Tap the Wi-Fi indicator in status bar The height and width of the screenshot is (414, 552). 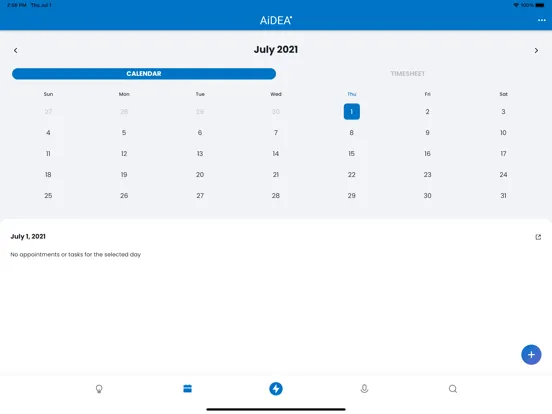click(516, 5)
